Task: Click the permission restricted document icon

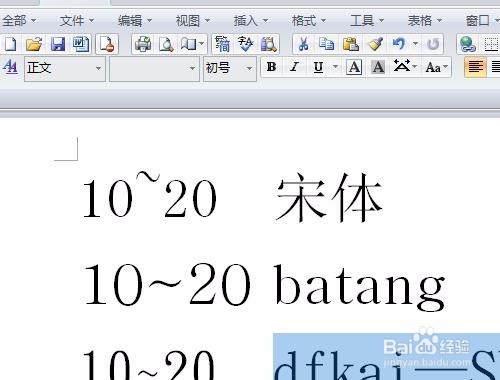Action: click(x=107, y=44)
